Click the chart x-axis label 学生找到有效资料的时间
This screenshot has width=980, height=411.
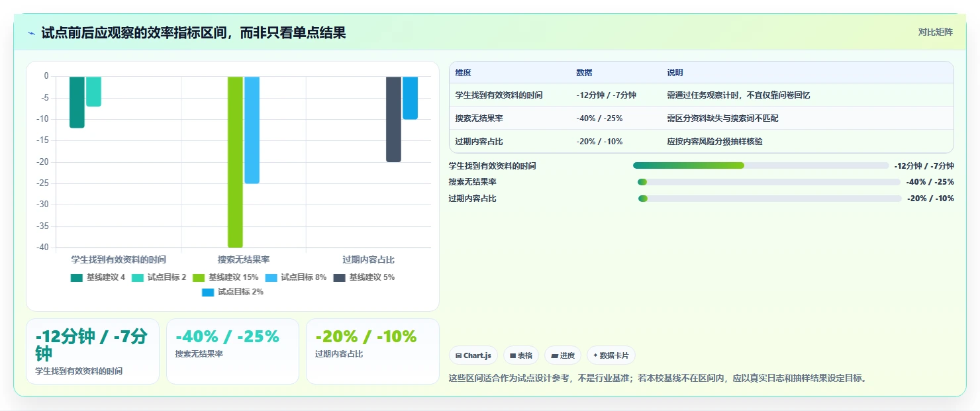(x=119, y=259)
